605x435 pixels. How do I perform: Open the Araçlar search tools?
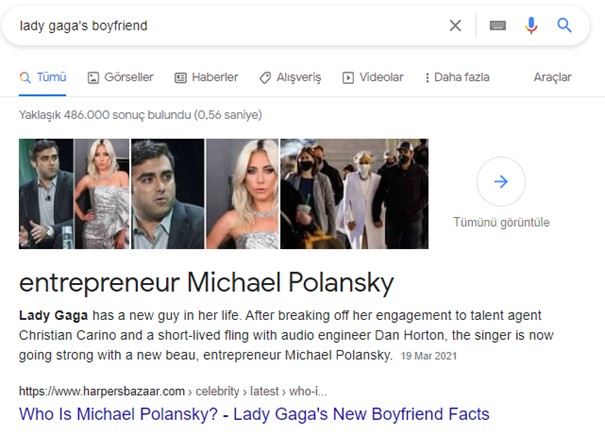[x=552, y=77]
